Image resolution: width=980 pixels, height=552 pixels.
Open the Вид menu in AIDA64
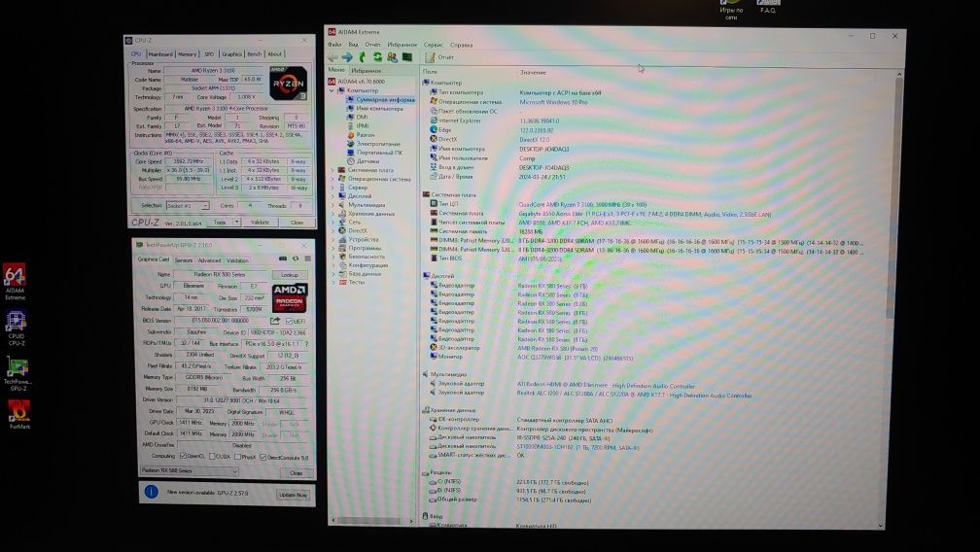coord(353,45)
